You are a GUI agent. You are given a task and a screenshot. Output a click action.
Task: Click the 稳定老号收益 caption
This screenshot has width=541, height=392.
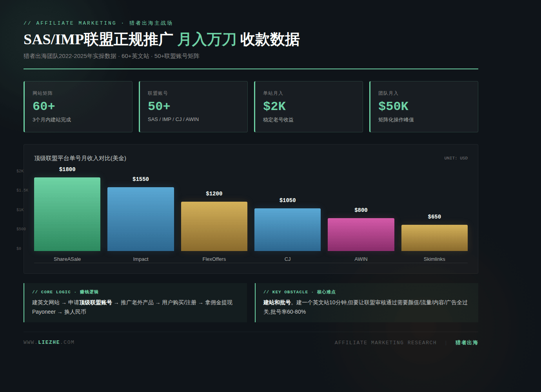click(278, 120)
